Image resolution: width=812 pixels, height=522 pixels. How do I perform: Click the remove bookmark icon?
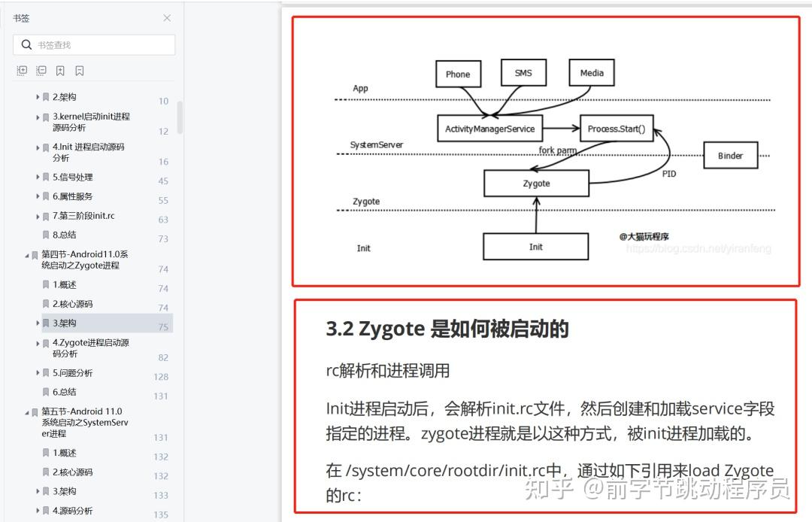[x=79, y=70]
